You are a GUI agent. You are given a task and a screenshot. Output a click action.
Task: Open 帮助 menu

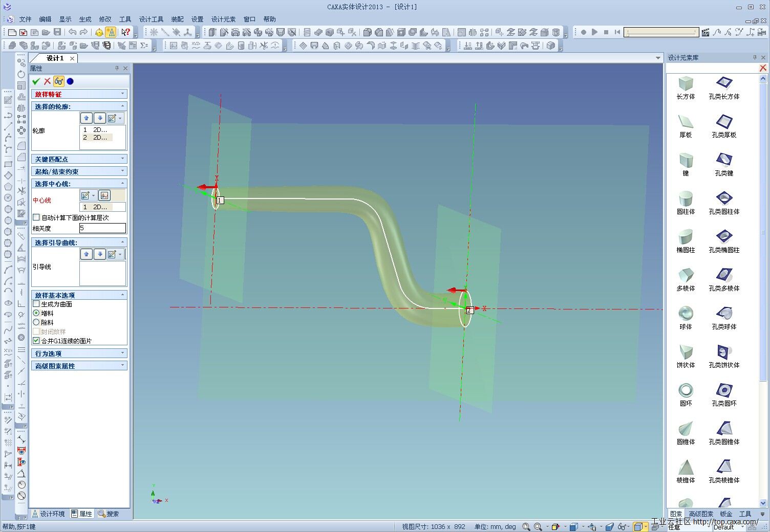[x=269, y=19]
